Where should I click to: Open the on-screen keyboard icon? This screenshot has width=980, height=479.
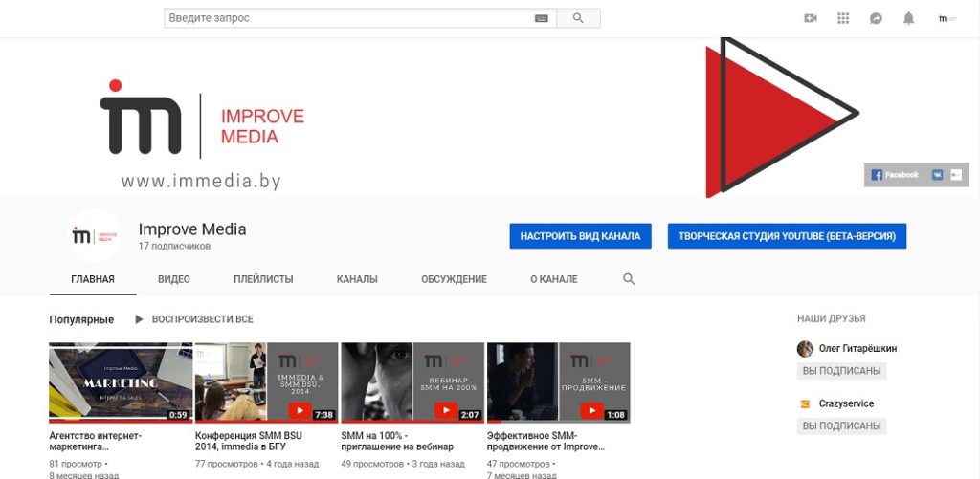pyautogui.click(x=542, y=18)
